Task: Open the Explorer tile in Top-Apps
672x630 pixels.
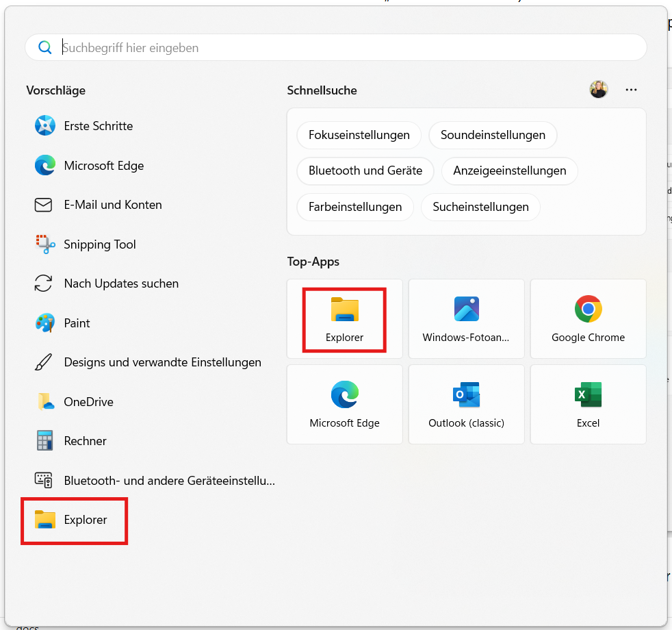Action: coord(345,318)
